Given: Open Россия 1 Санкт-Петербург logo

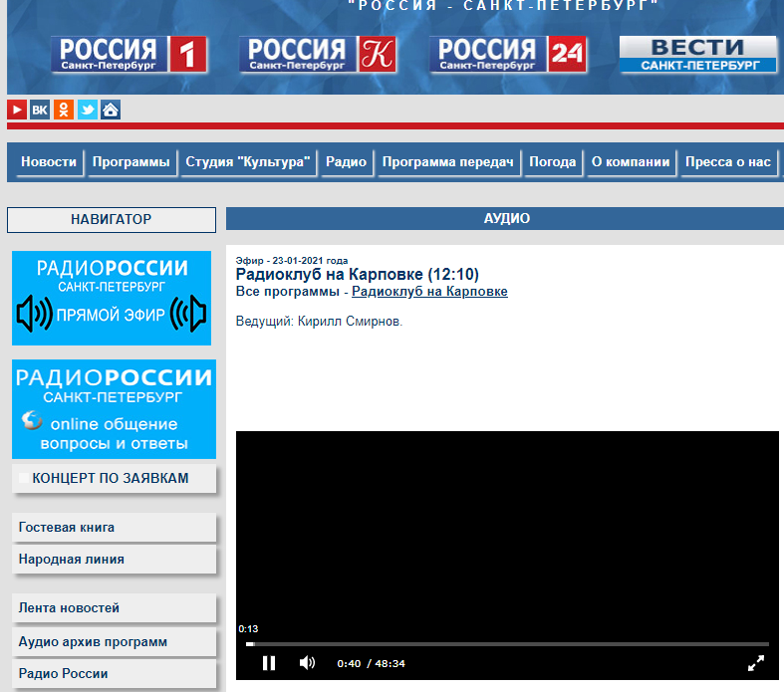Looking at the screenshot, I should tap(129, 54).
